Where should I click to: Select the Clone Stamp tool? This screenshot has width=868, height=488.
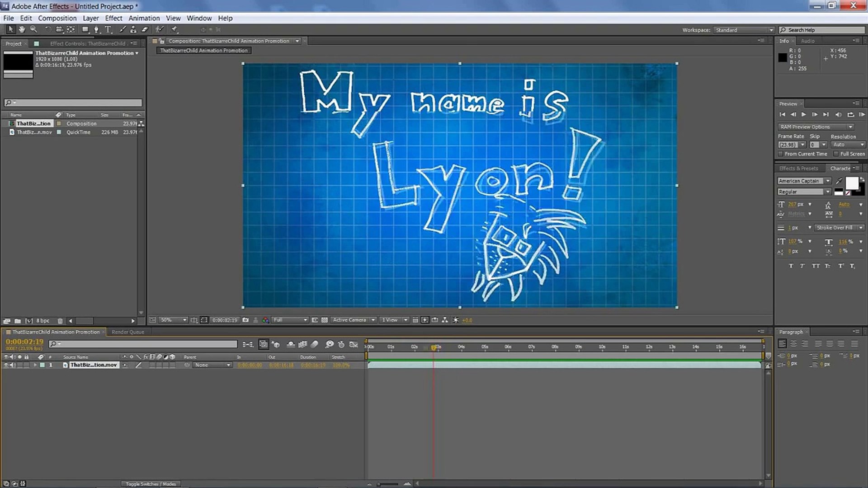pos(133,30)
